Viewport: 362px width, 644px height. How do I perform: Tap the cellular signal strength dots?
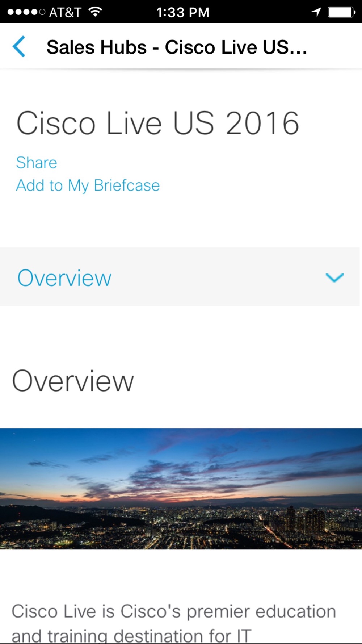coord(26,12)
